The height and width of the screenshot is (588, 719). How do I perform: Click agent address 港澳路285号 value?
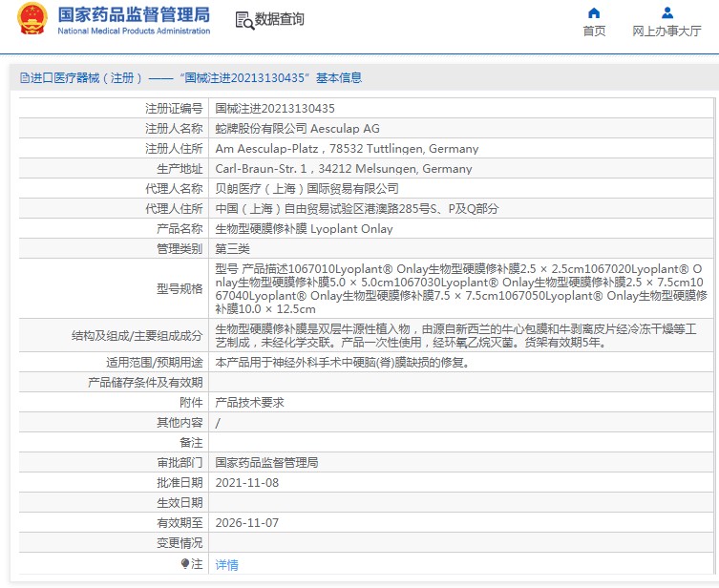(357, 209)
